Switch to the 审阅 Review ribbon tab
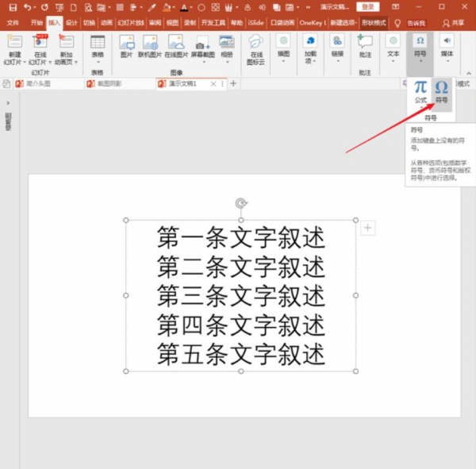476x469 pixels. [155, 23]
